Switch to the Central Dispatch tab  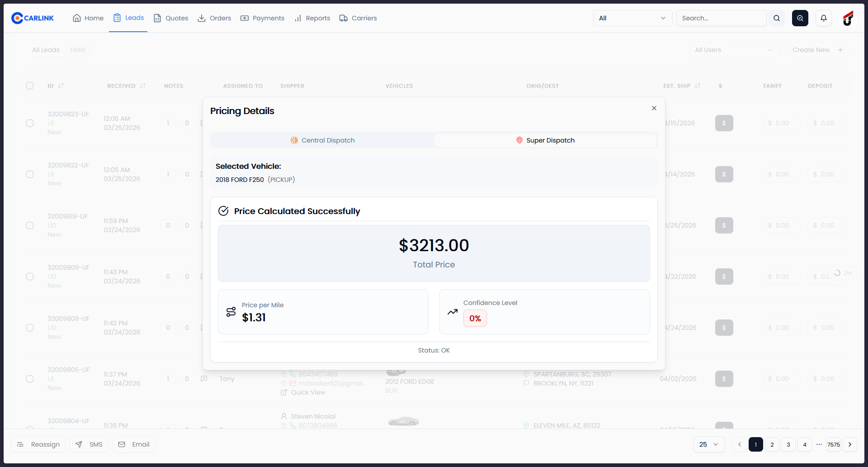tap(322, 140)
